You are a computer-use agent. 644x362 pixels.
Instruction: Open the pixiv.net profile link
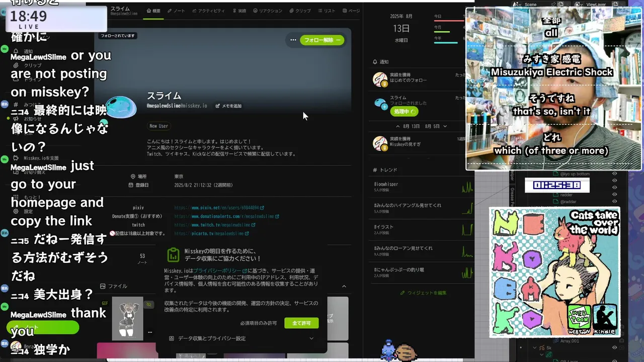coord(219,208)
